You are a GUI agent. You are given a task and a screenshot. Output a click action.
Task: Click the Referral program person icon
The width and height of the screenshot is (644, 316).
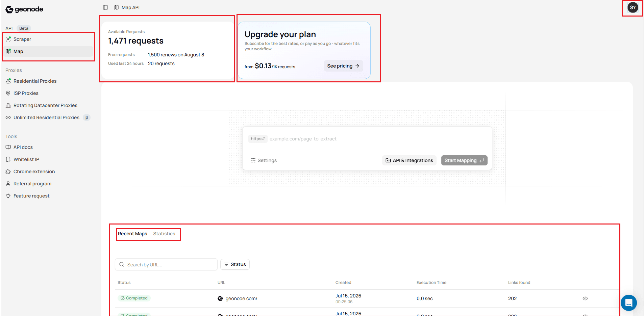(8, 184)
